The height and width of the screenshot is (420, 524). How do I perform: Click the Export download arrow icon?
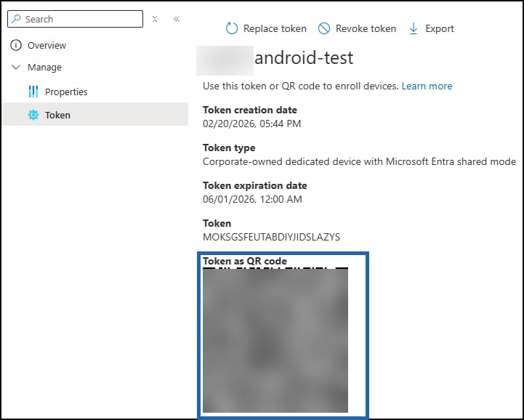point(414,29)
